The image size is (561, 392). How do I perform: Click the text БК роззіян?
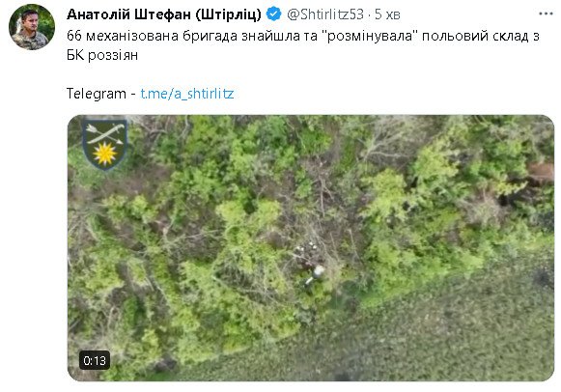(x=102, y=55)
